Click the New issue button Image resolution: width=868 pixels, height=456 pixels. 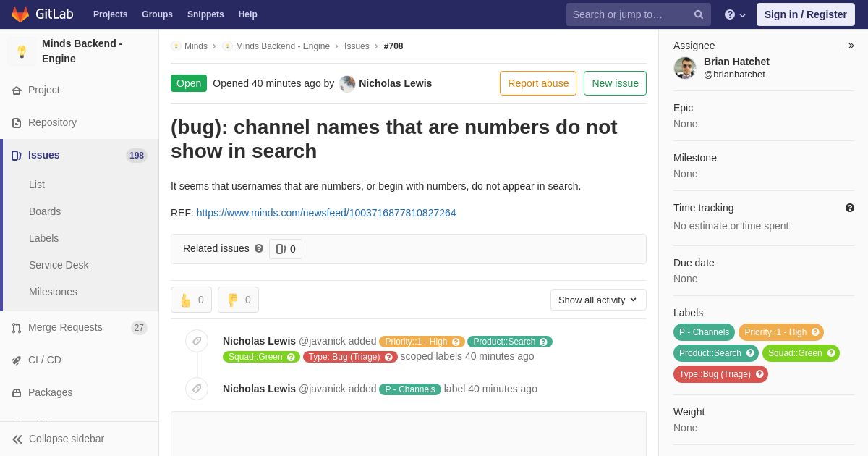coord(615,83)
